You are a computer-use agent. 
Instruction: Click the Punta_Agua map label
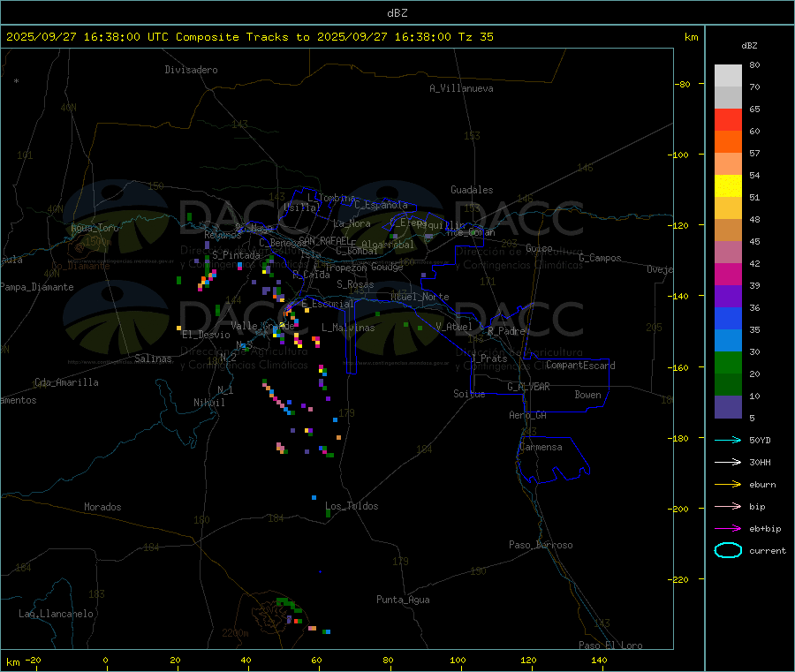(403, 600)
